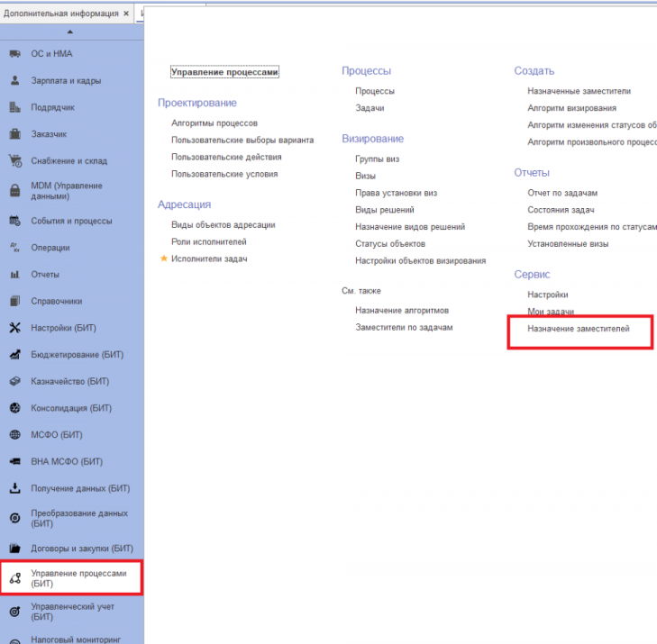Switch to the Дополнительная информация tab
The image size is (657, 644).
click(61, 14)
